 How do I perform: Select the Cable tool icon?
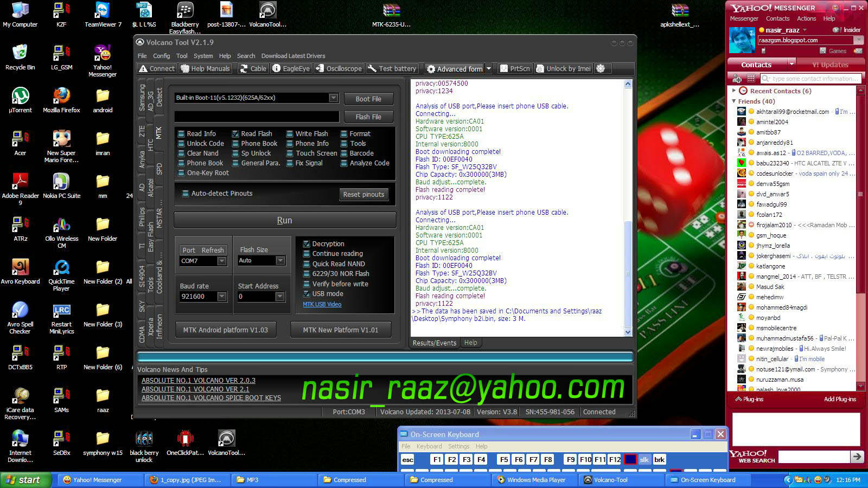click(253, 68)
